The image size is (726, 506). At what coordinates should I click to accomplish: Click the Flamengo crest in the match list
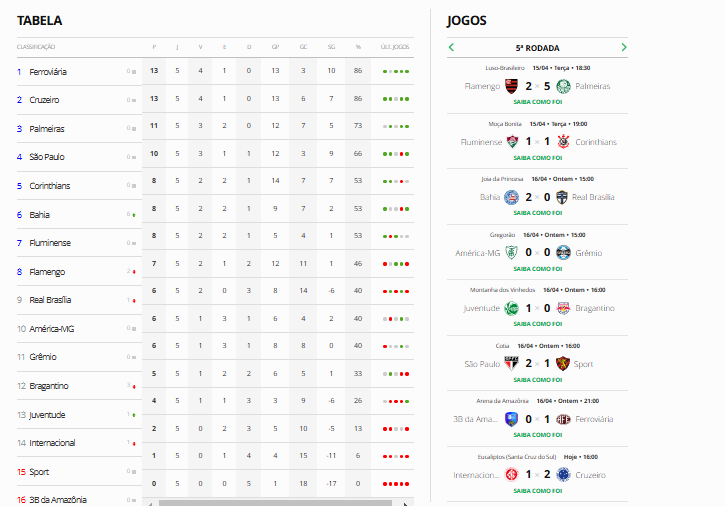[512, 86]
